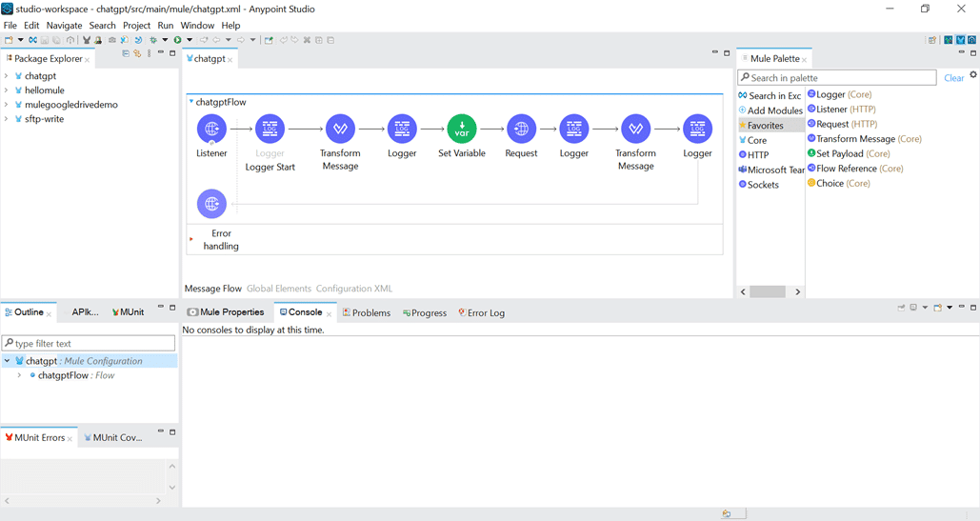Expand the chatgpt project in Package Explorer
The width and height of the screenshot is (980, 521).
tap(7, 75)
